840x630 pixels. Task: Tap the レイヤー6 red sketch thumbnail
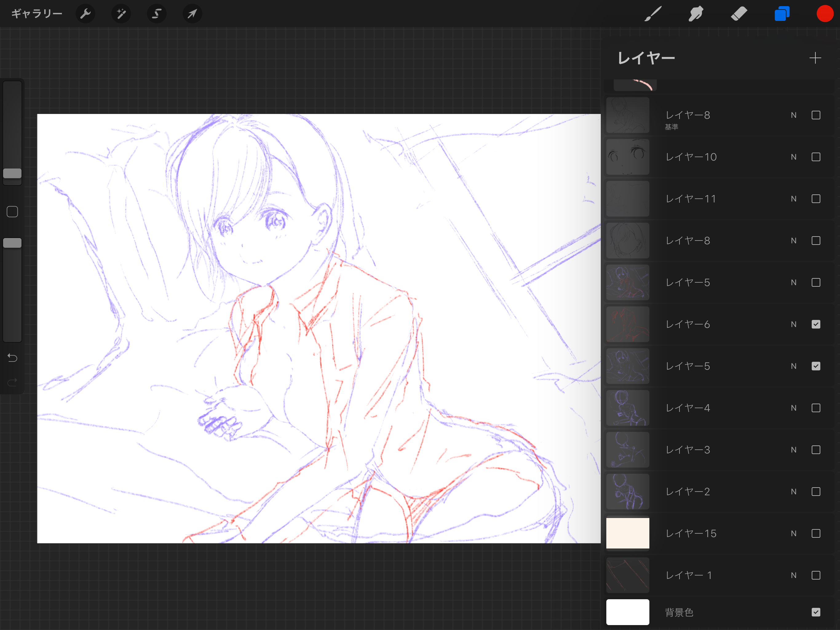(627, 324)
